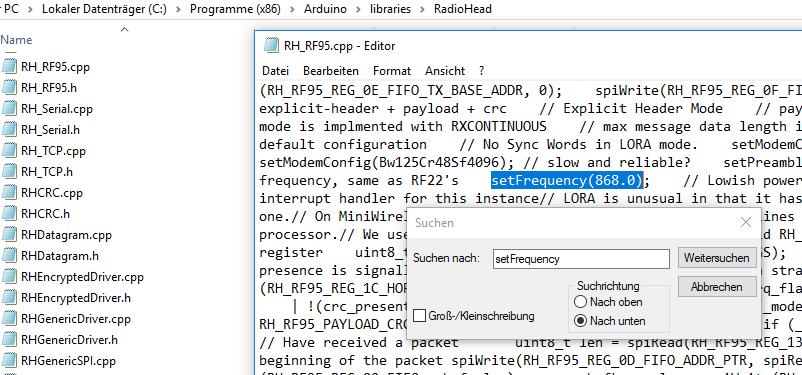802x375 pixels.
Task: Expand breadcrumb arrow after Programme (x86)
Action: tap(292, 9)
